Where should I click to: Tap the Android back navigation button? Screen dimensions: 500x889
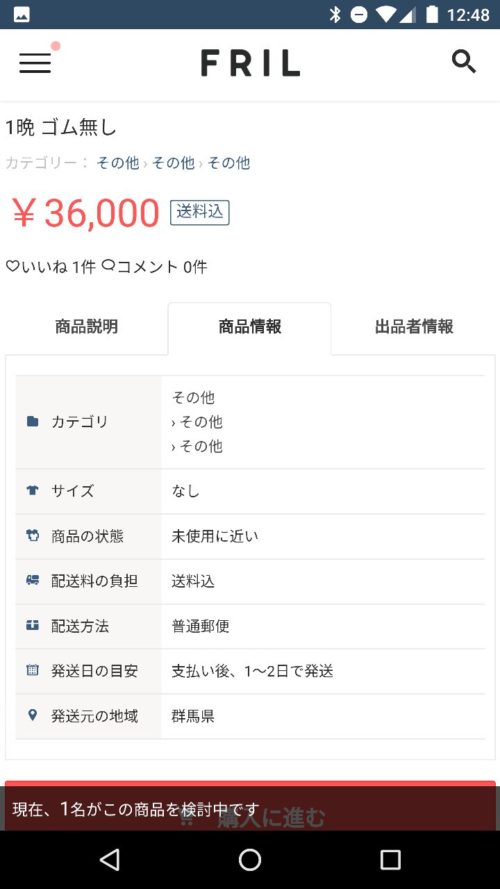click(x=109, y=860)
